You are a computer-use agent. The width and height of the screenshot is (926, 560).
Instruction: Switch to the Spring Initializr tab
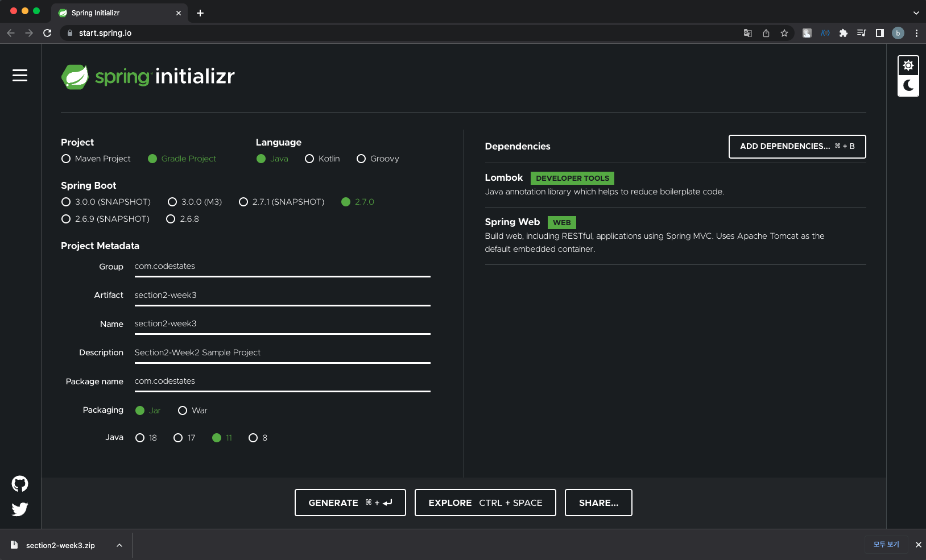click(119, 13)
